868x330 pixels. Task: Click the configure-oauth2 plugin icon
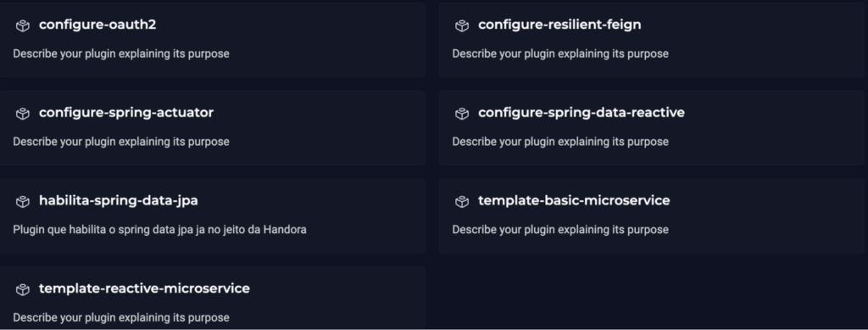pyautogui.click(x=23, y=25)
